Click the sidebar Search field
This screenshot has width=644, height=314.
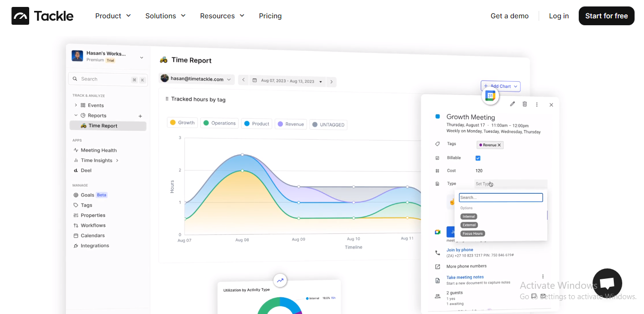click(x=108, y=79)
